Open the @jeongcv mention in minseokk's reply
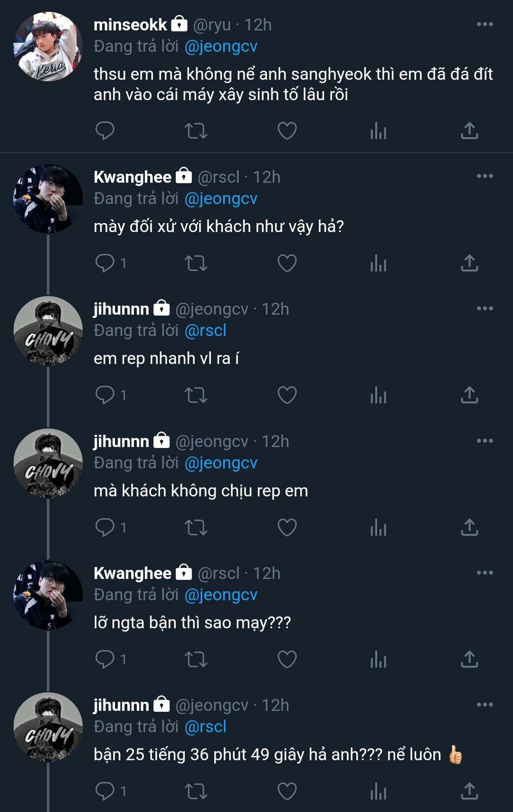513x812 pixels. pyautogui.click(x=221, y=47)
